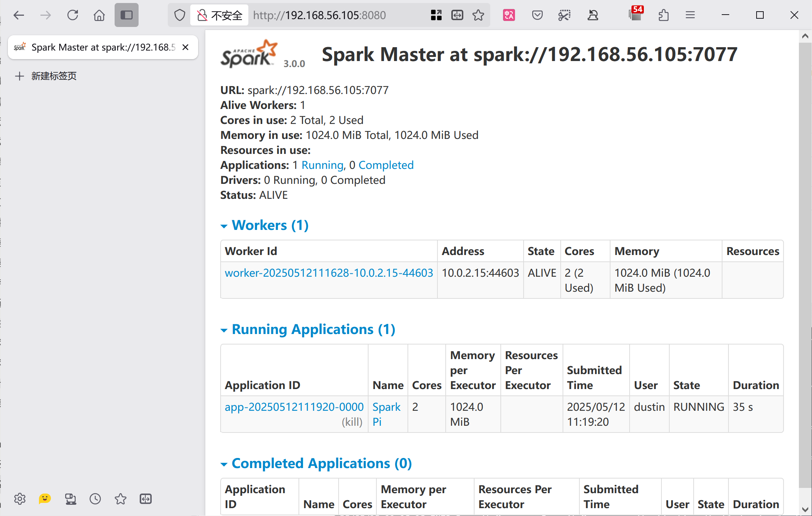Open the browser home page
This screenshot has height=516, width=812.
(x=99, y=15)
